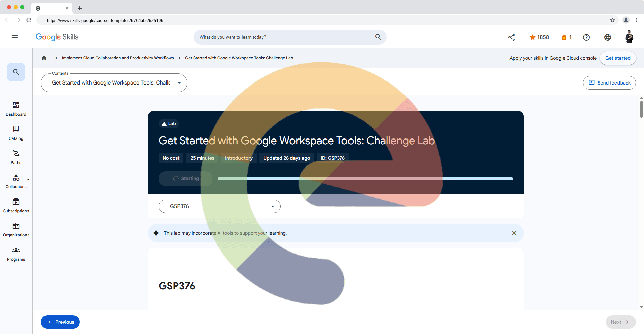Expand the Collections submenu arrow
Screen dimensions: 644x334
(28, 179)
